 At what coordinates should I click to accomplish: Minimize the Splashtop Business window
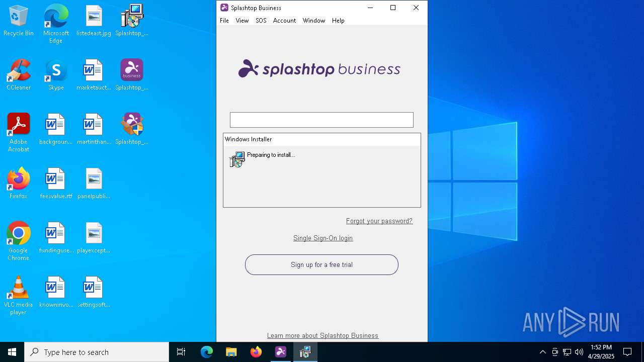pyautogui.click(x=370, y=8)
